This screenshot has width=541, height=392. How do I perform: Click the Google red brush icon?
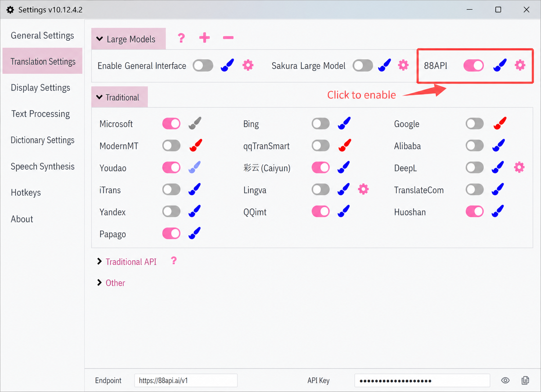point(500,123)
